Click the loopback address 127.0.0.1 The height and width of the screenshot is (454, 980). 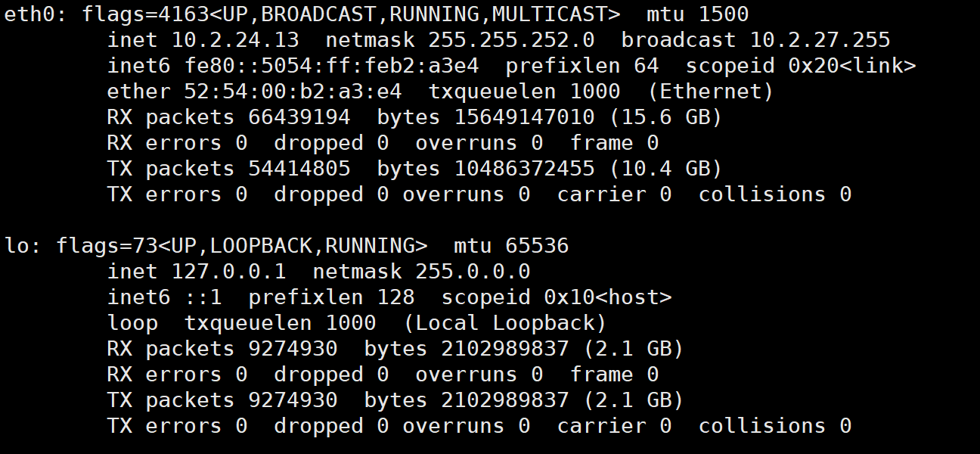228,272
